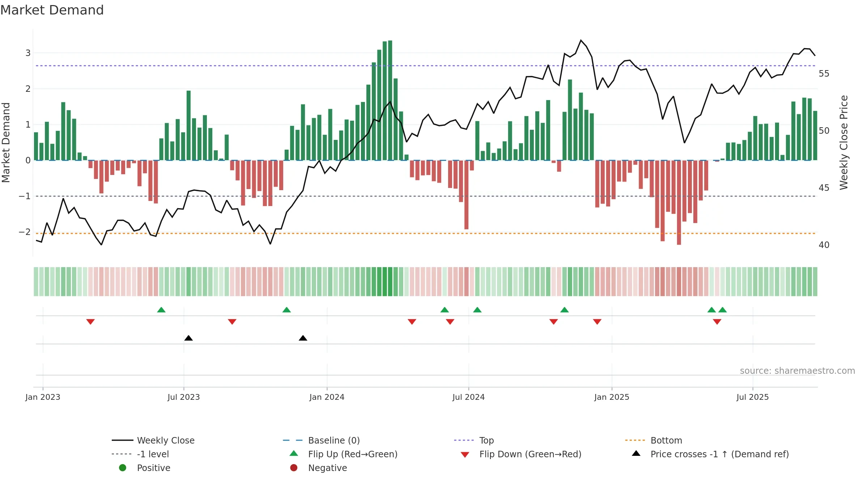Click the Jan 2023 x-axis label

43,397
